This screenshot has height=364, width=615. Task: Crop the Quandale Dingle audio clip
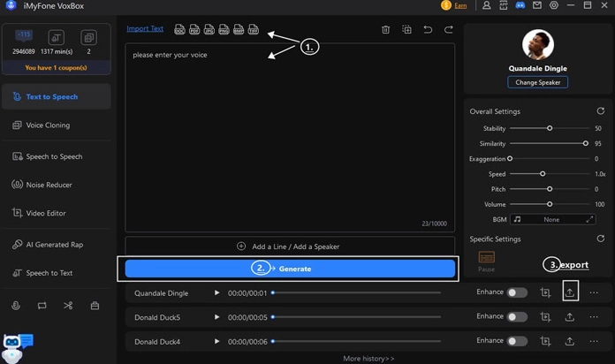(545, 292)
